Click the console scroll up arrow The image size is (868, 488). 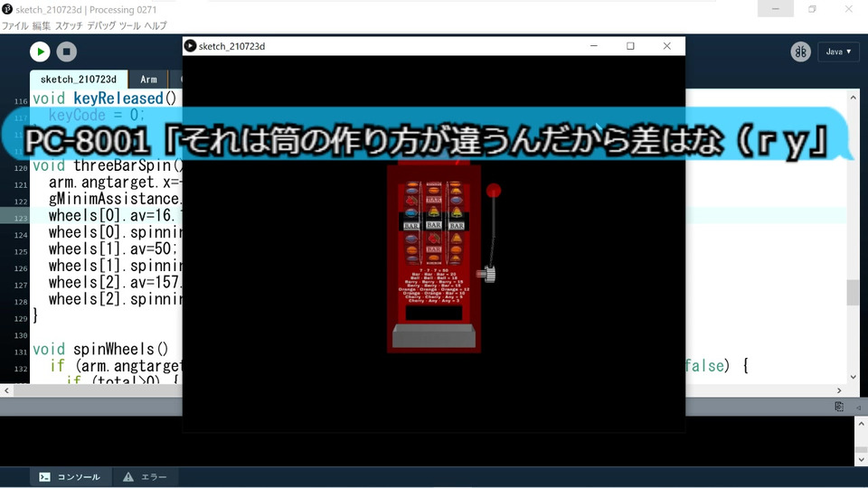click(862, 424)
